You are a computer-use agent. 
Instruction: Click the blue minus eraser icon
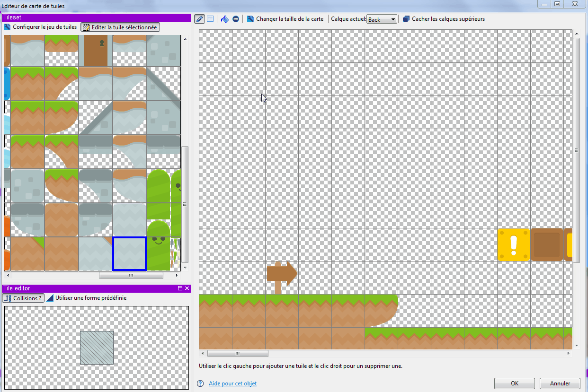pyautogui.click(x=235, y=19)
